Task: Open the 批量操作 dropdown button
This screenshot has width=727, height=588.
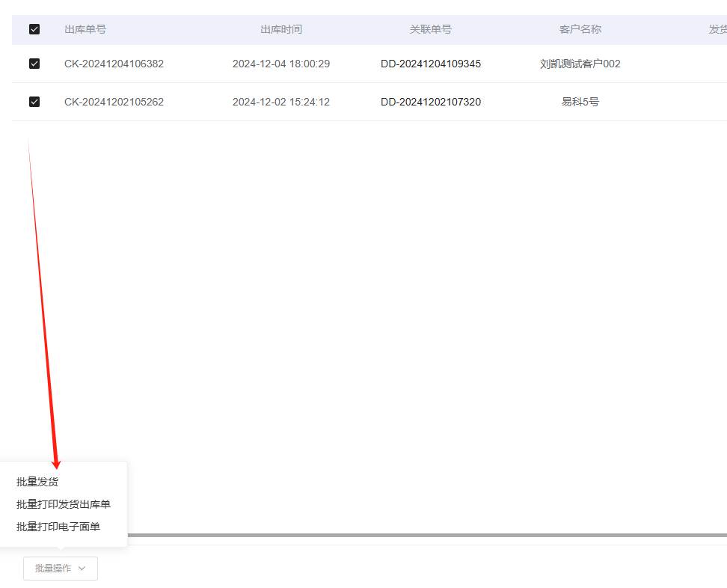Action: coord(61,569)
